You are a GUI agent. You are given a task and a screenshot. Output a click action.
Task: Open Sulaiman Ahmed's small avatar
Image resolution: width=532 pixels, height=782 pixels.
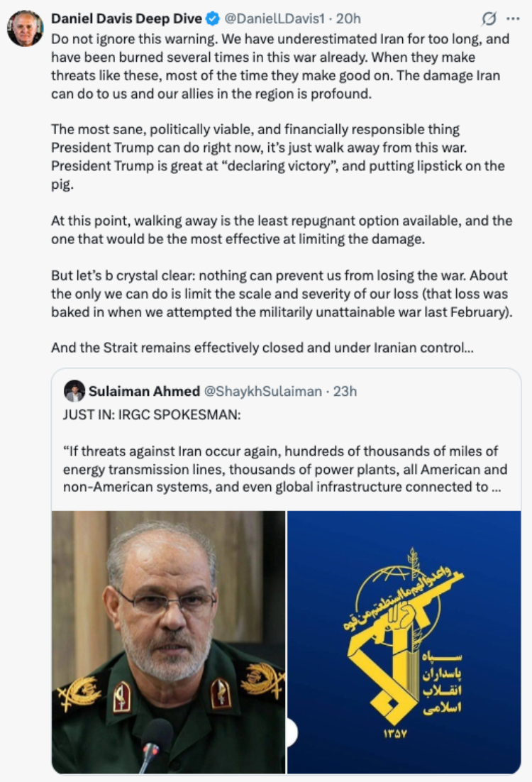[x=74, y=391]
